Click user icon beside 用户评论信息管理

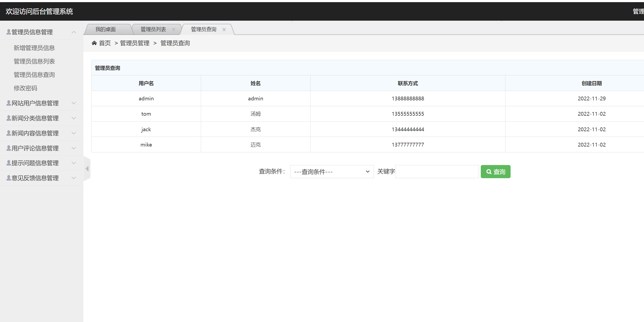tap(9, 148)
